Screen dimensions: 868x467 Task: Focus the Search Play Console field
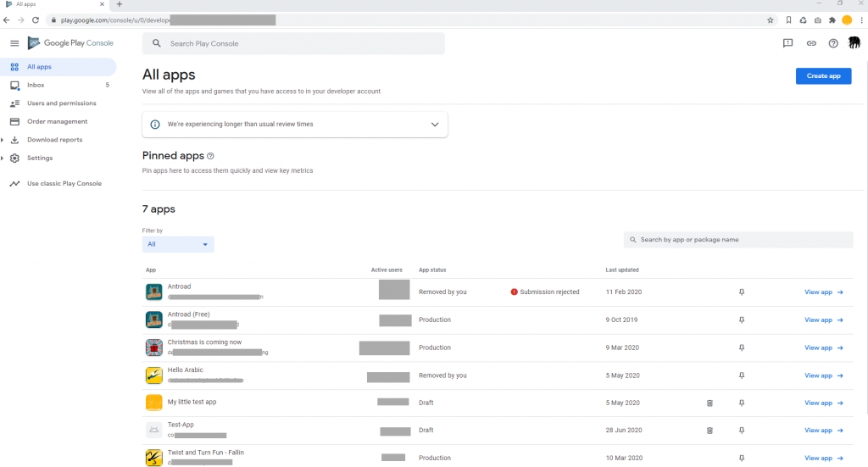tap(293, 44)
